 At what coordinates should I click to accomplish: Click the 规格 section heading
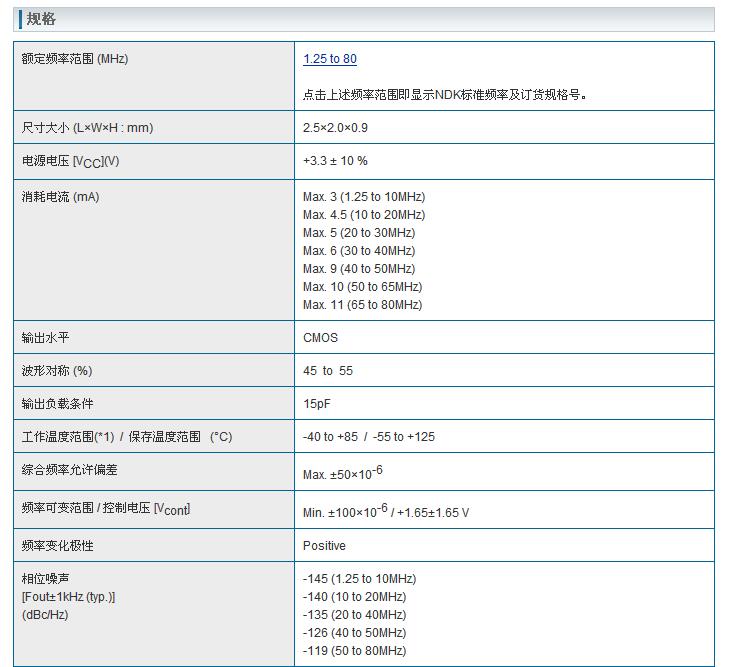coord(41,20)
